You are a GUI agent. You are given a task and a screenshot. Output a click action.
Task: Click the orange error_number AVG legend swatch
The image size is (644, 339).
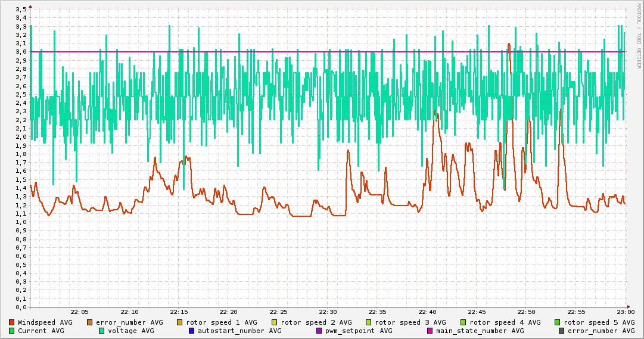(89, 322)
